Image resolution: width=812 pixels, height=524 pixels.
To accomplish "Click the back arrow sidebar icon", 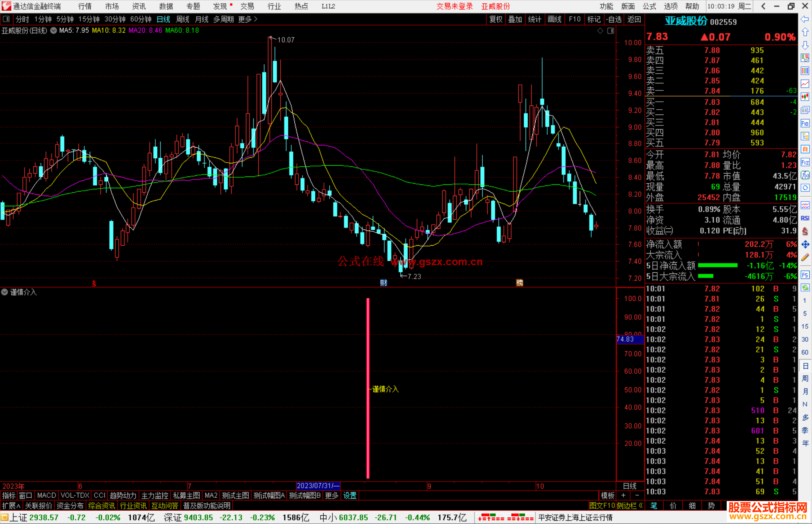I will point(805,19).
